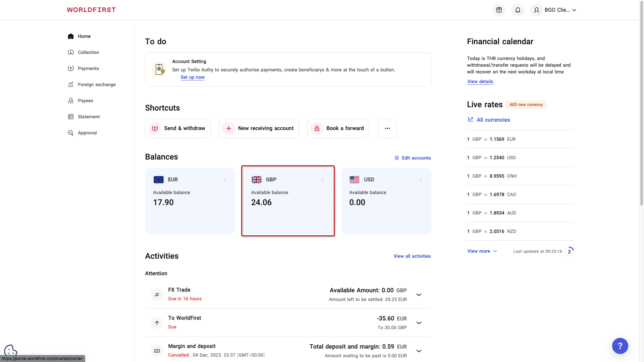This screenshot has width=644, height=362.
Task: Click the Send & withdraw shortcut
Action: (178, 128)
